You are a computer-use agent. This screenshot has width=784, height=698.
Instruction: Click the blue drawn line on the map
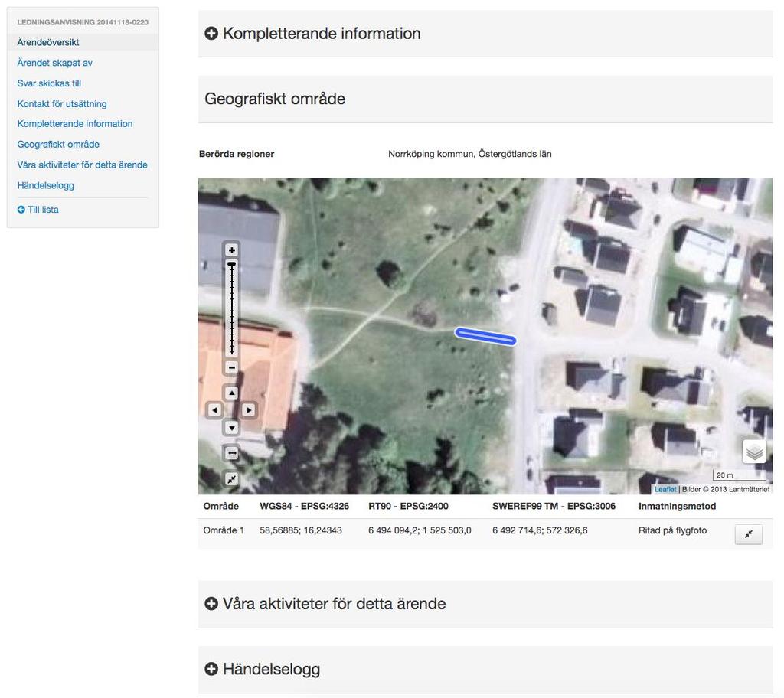coord(485,336)
